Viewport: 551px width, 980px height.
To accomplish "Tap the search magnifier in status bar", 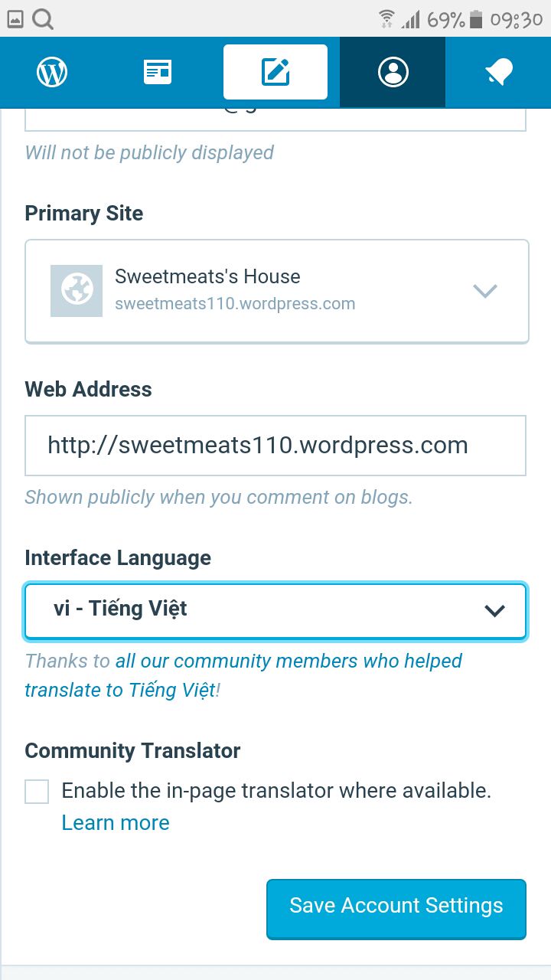I will tap(43, 18).
